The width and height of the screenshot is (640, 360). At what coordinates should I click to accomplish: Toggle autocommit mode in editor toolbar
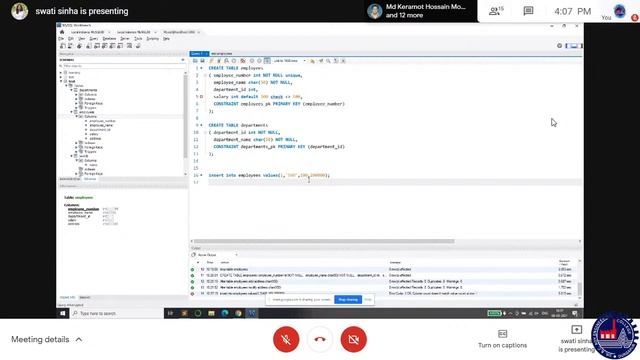(267, 61)
